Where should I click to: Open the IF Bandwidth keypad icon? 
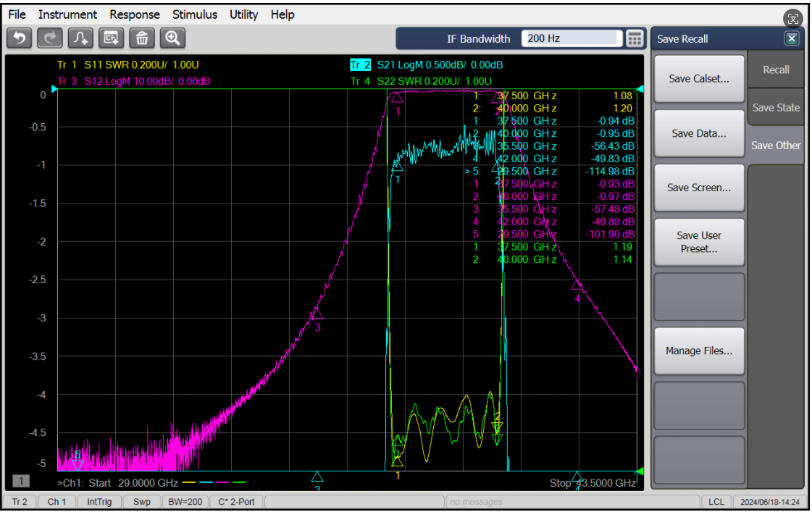[x=635, y=39]
